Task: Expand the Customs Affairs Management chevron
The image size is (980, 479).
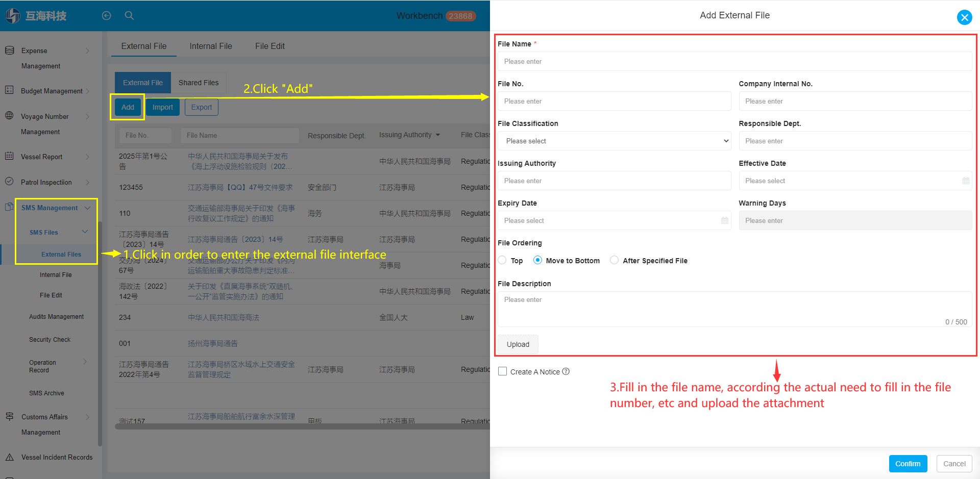Action: [87, 417]
